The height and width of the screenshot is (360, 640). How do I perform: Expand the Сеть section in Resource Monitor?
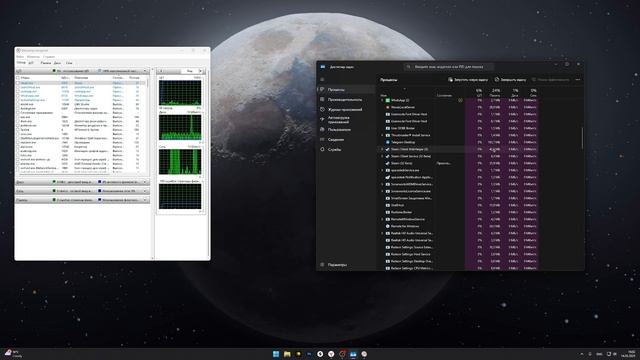point(145,191)
